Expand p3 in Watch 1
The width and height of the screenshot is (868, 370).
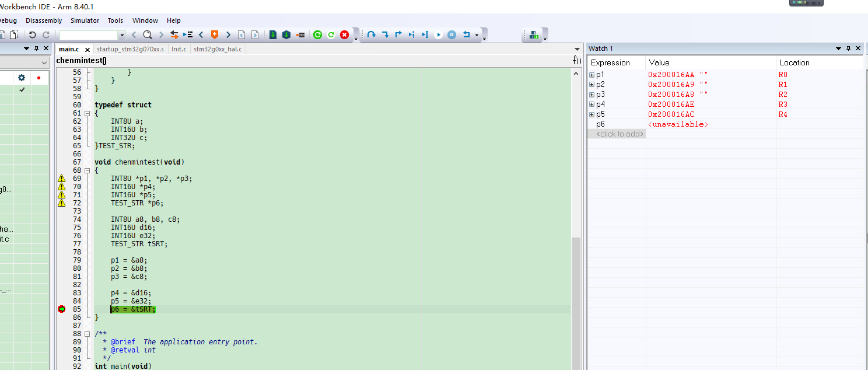click(591, 95)
